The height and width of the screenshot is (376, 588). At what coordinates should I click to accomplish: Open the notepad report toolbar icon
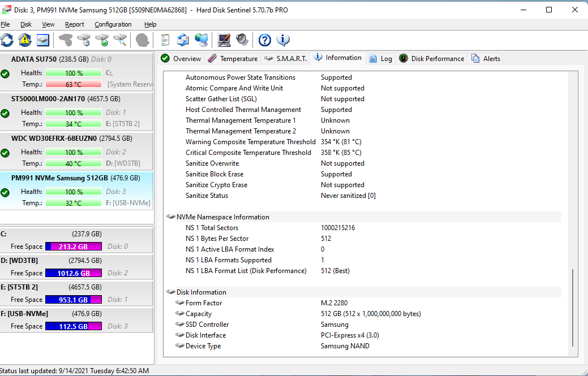165,40
